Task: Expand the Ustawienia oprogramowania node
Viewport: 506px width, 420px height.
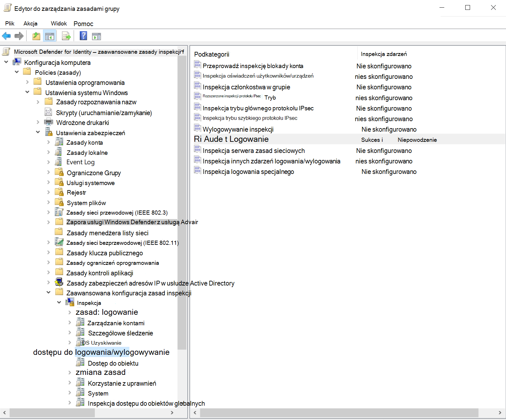Action: point(27,82)
